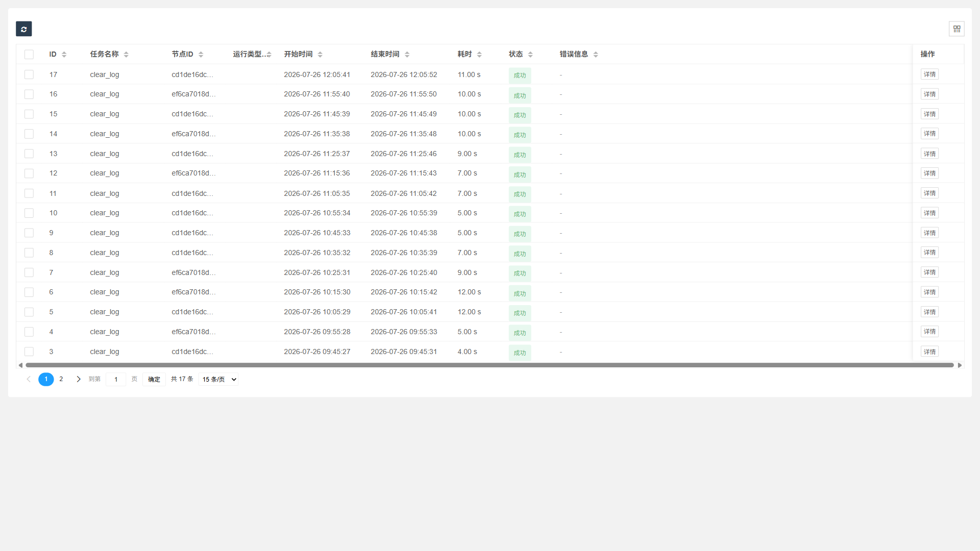The image size is (980, 551).
Task: Focus the page number input field
Action: pyautogui.click(x=116, y=379)
